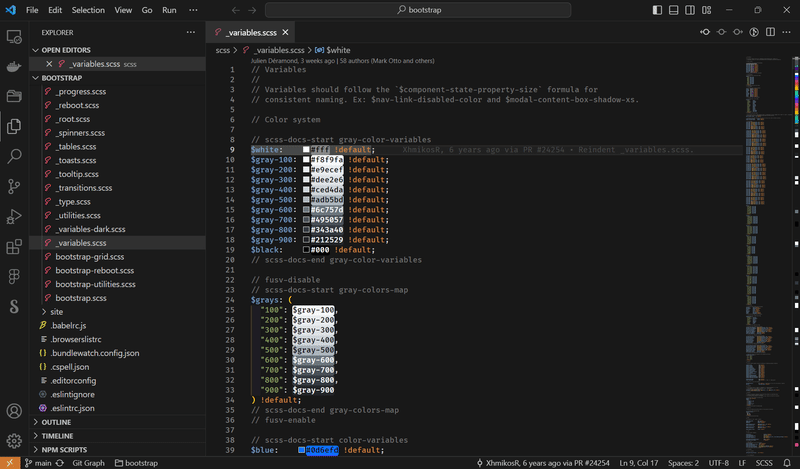
Task: Expand the NPM SCRIPTS section
Action: tap(117, 450)
